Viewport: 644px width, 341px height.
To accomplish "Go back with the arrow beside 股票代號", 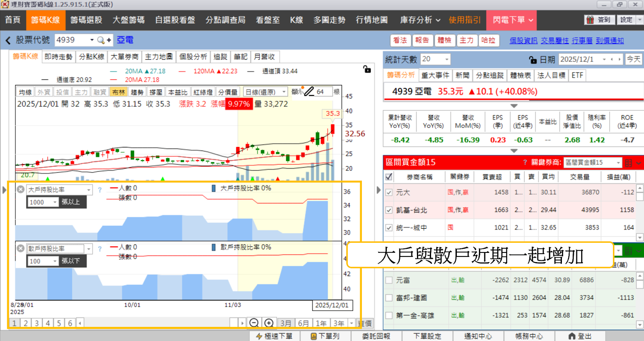I will (x=8, y=40).
